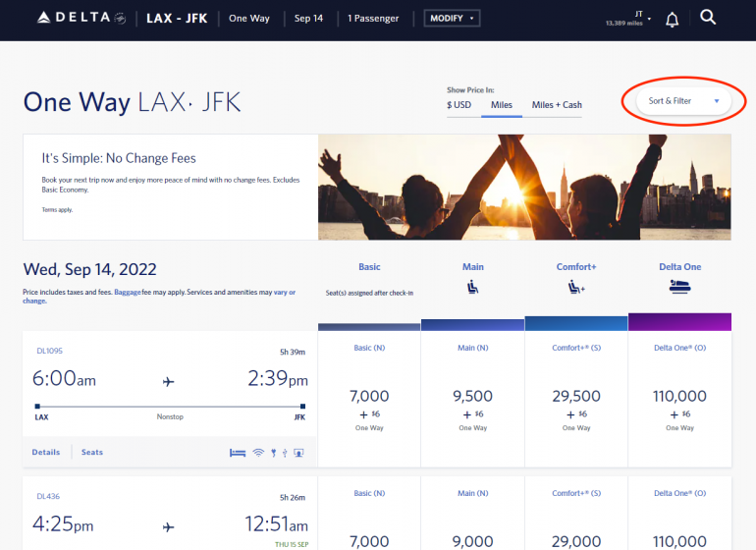
Task: Click the Comfort+ seat icon column header
Action: click(575, 288)
